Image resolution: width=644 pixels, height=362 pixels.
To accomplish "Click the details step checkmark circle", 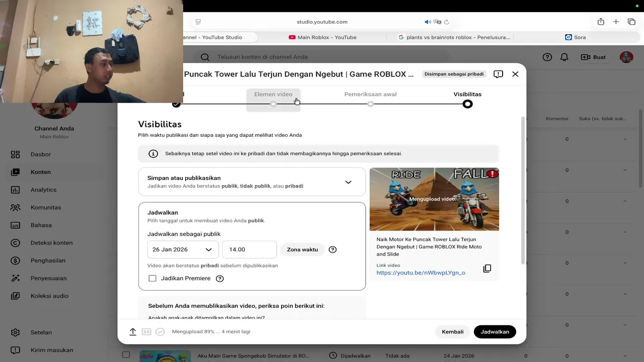I will 176,104.
